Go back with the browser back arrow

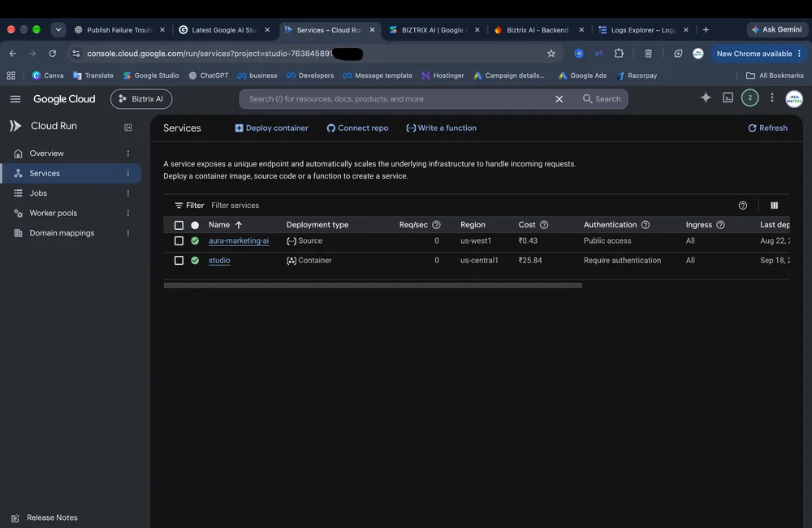pyautogui.click(x=13, y=54)
